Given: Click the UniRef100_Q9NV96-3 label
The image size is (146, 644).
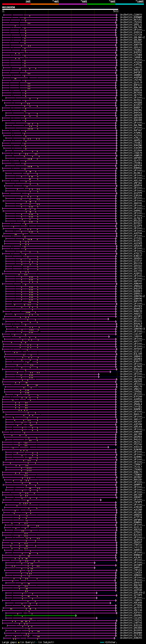Looking at the screenshot, I should (x=132, y=329).
